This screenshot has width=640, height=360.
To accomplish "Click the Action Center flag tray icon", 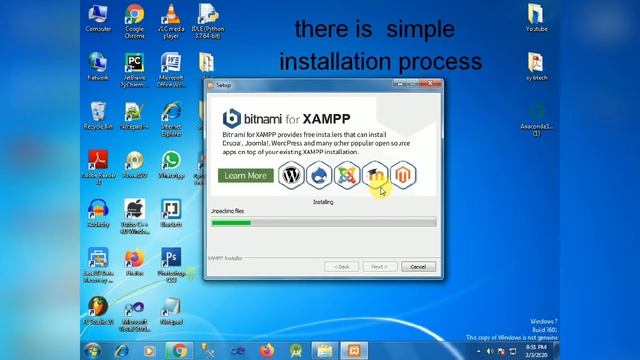I will (x=502, y=351).
